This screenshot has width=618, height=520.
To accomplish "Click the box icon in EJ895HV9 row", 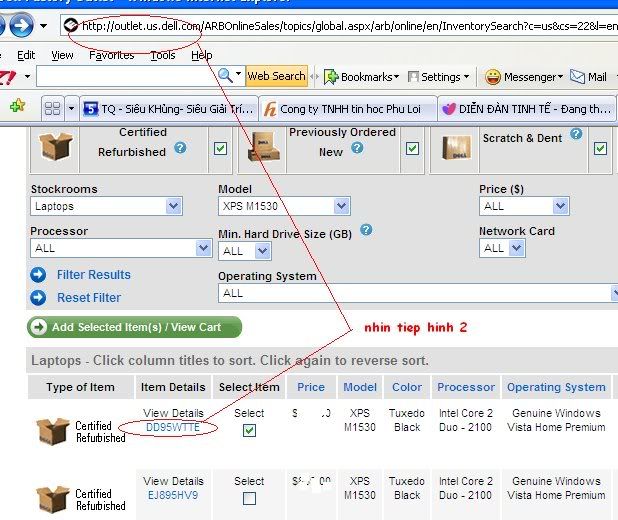I will coord(53,499).
